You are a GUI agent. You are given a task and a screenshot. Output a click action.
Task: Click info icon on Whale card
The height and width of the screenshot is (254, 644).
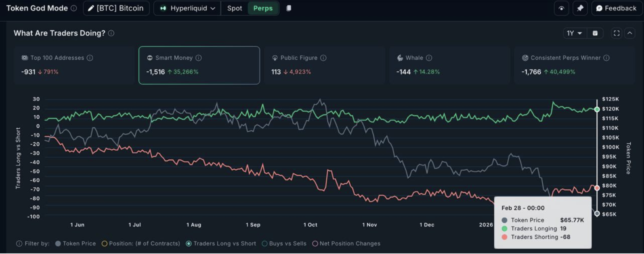[x=429, y=58]
